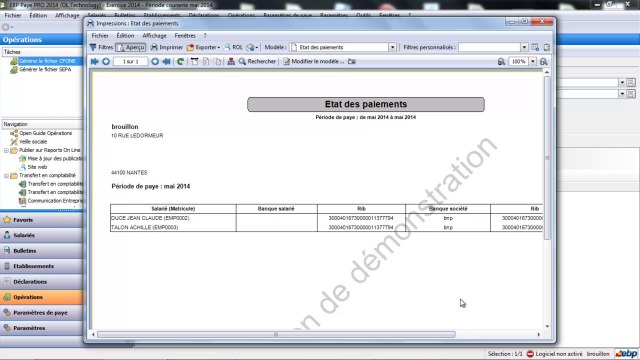Click the page setup icon after refresh
The image size is (640, 360).
point(195,61)
